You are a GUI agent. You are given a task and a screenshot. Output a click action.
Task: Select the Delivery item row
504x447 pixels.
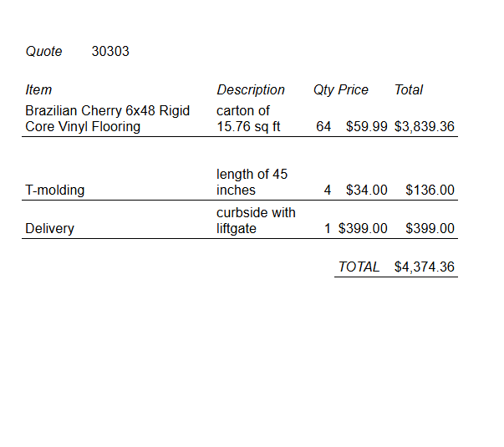pyautogui.click(x=240, y=221)
